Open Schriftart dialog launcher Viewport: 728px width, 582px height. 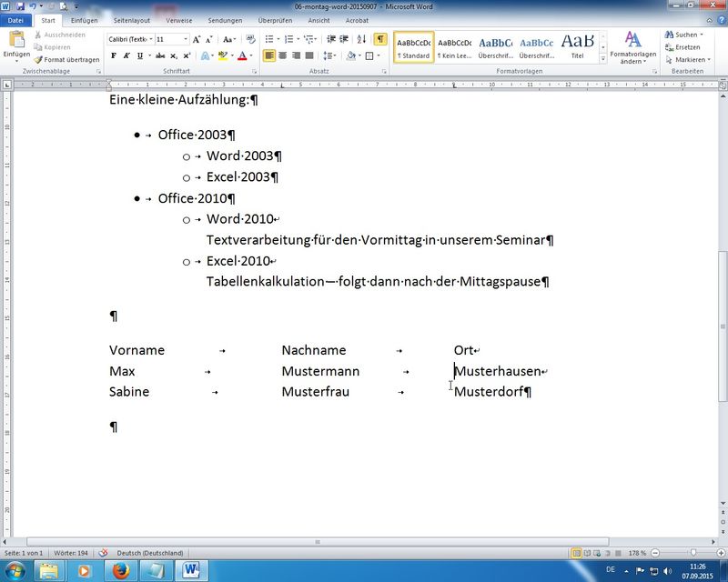[255, 72]
